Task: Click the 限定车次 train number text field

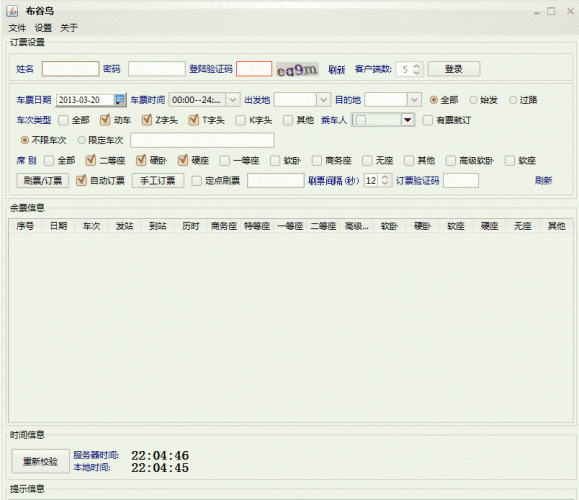Action: pos(202,140)
